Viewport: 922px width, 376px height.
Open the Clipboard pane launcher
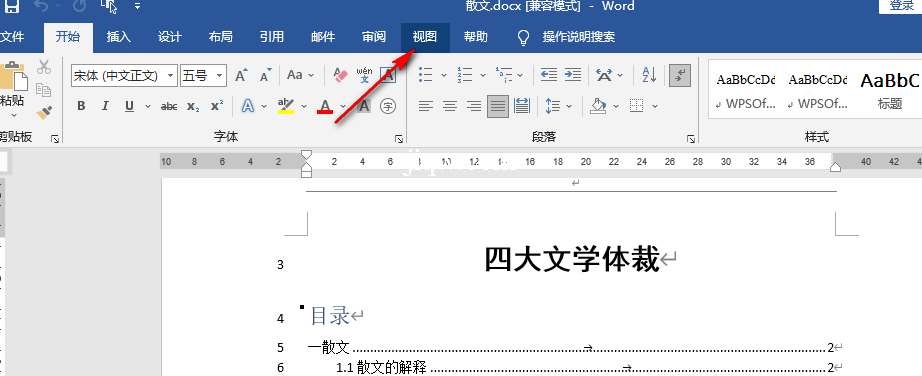pyautogui.click(x=55, y=139)
